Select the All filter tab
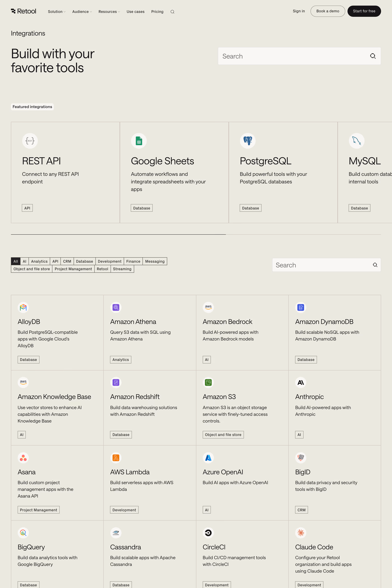This screenshot has height=588, width=392. click(x=16, y=261)
